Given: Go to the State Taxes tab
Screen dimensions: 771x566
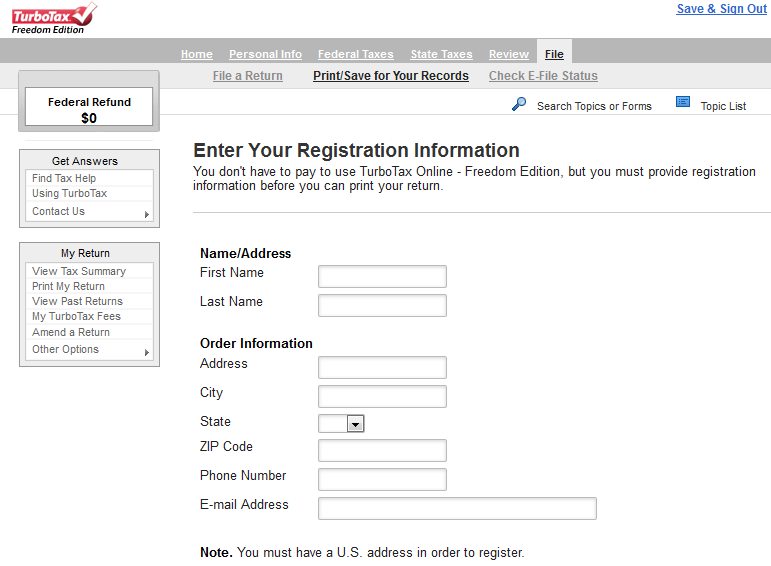Looking at the screenshot, I should click(442, 54).
